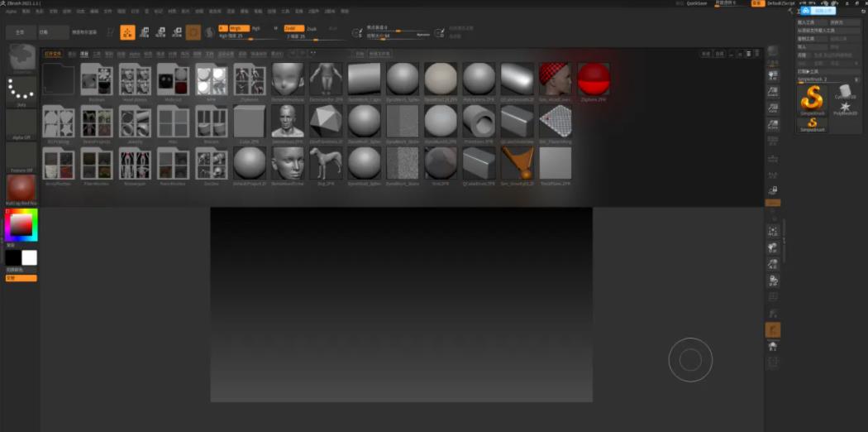Viewport: 868px width, 432px height.
Task: Click the 载入工具 button in Tool palette
Action: pyautogui.click(x=812, y=22)
